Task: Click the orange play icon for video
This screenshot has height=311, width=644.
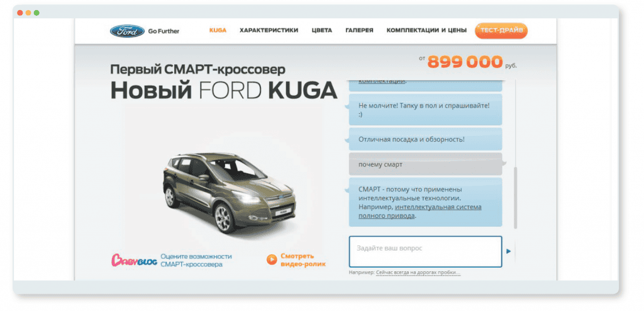Action: point(272,259)
